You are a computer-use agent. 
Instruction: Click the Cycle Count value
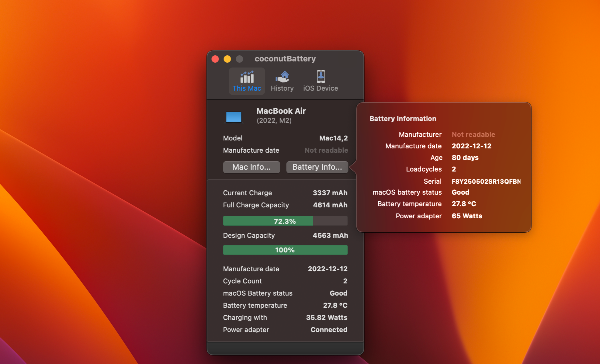(345, 281)
